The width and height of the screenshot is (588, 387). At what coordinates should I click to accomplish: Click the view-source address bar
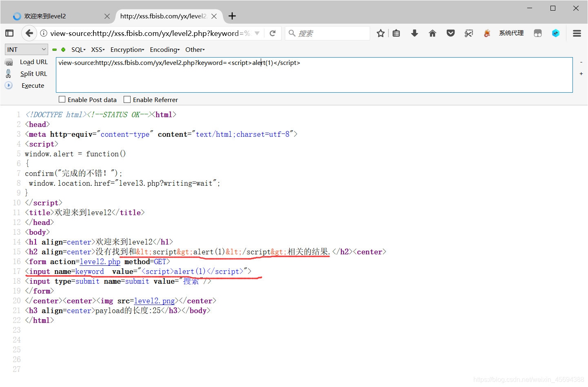pos(151,33)
